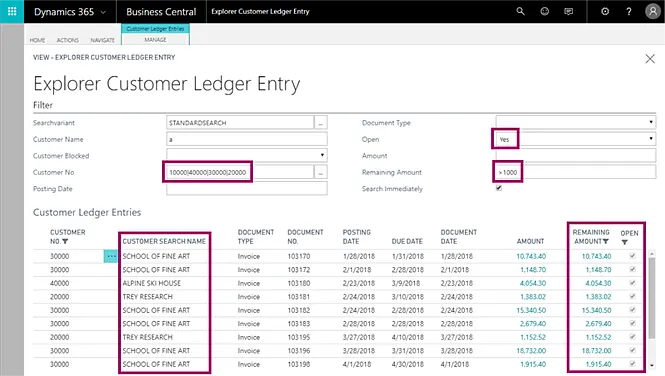Toggle Open checkbox for document 103170

tap(632, 256)
